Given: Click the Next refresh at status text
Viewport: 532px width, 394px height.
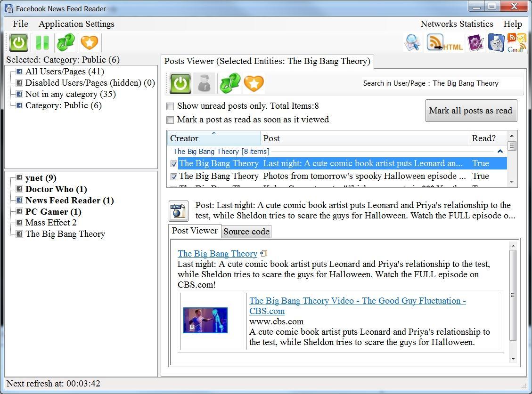Looking at the screenshot, I should 53,384.
